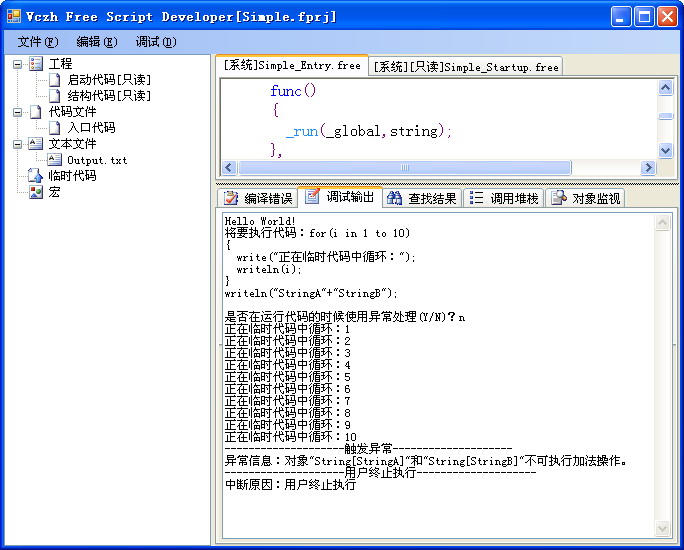Open the 编辑(E) menu
The width and height of the screenshot is (684, 550).
pos(97,42)
